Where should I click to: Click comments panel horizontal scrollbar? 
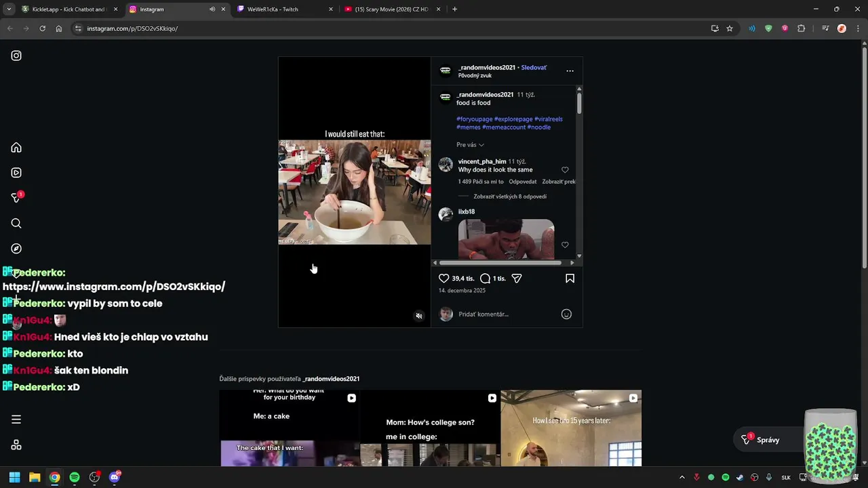[500, 263]
